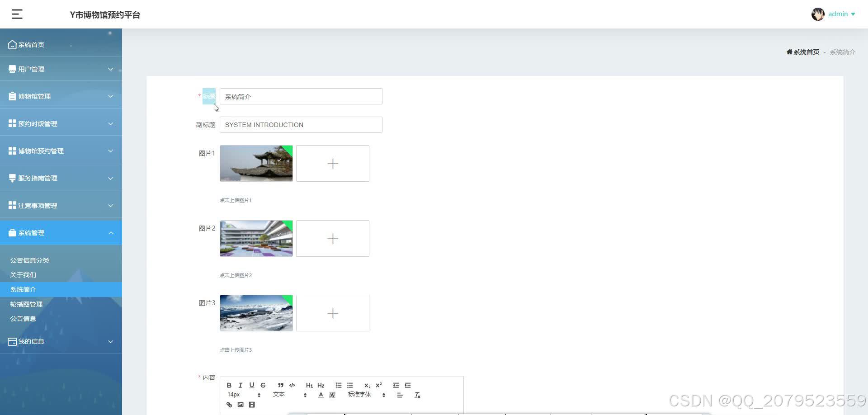Collapse the 系统管理 sidebar menu
The image size is (868, 415).
(61, 233)
